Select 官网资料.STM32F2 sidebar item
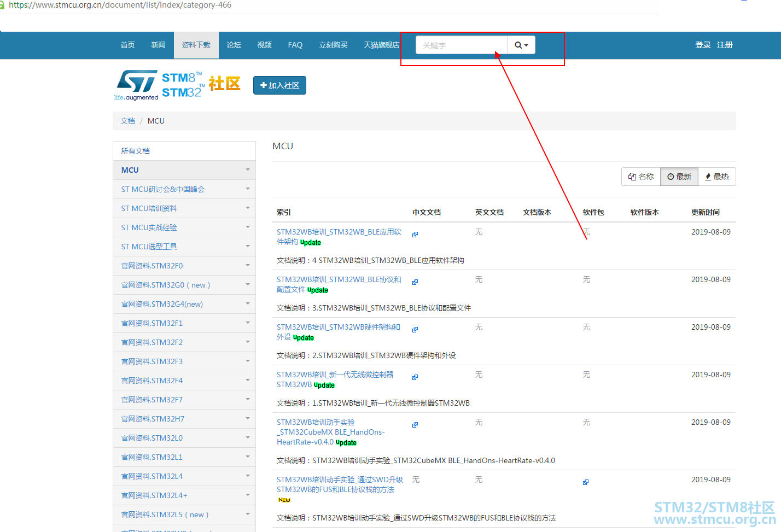 [184, 342]
